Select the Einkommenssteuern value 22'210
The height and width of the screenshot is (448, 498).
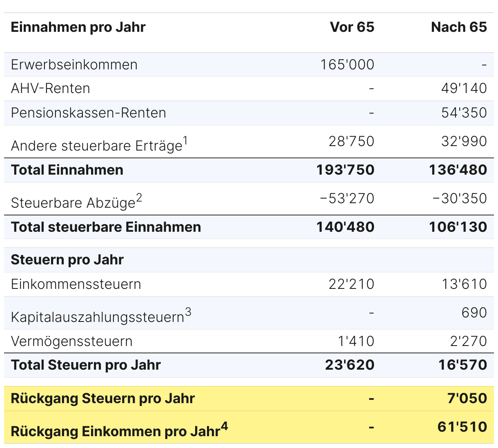(351, 284)
